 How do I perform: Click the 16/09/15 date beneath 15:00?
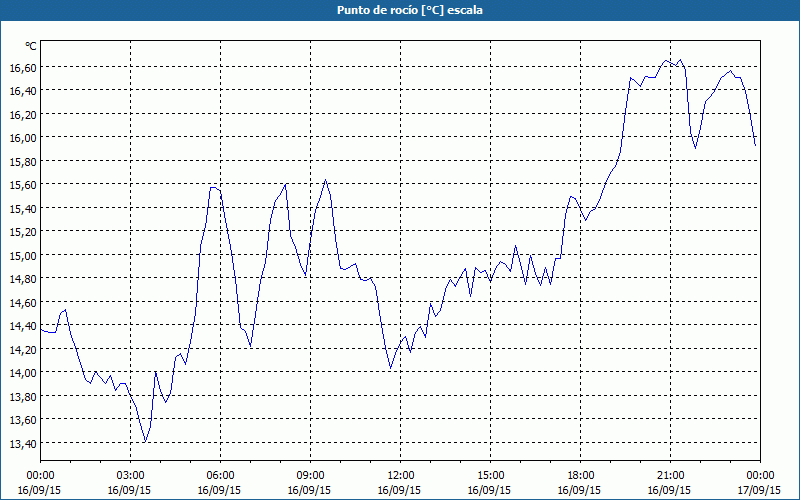(489, 490)
